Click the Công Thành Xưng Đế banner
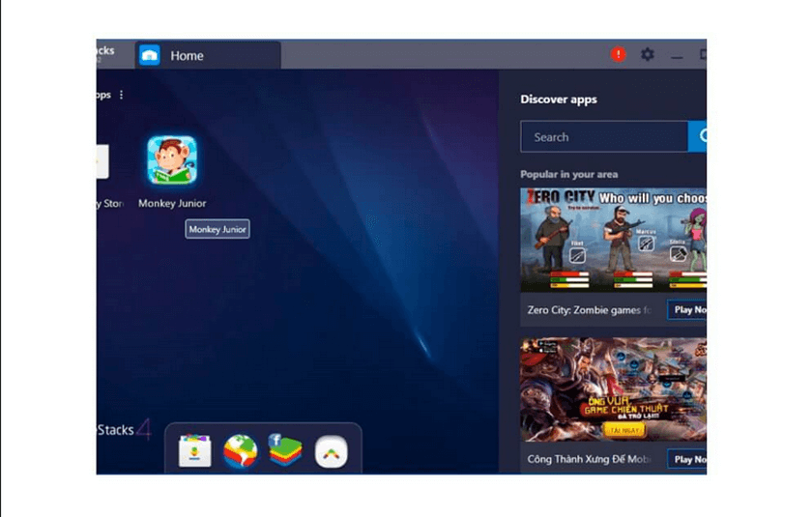 tap(613, 389)
